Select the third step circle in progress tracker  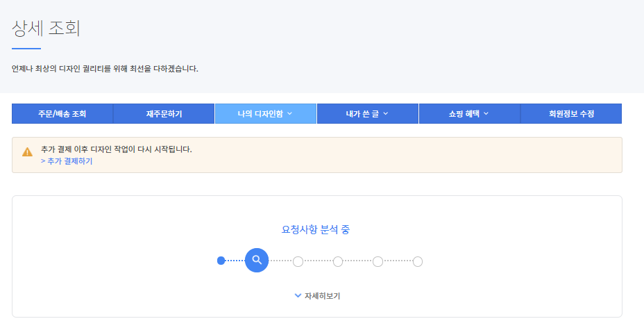[298, 261]
